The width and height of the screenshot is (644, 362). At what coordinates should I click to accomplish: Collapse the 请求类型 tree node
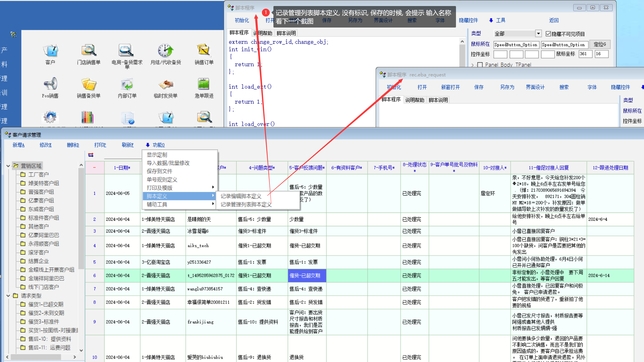(x=8, y=296)
